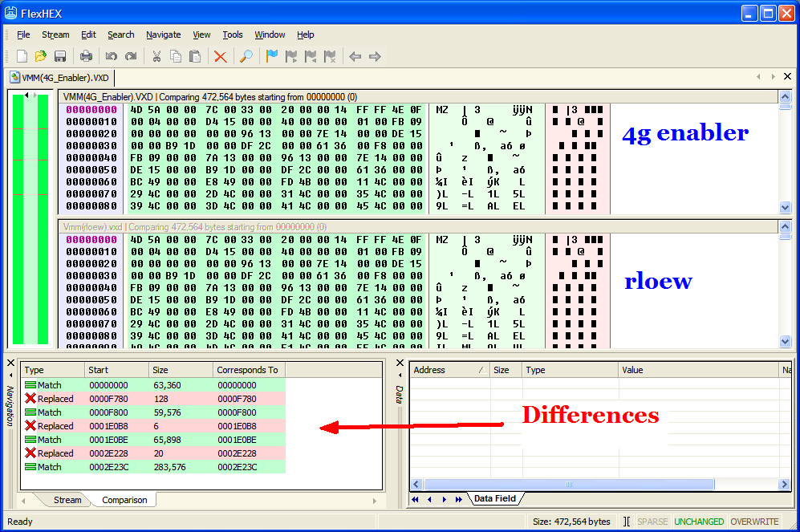Open the Edit menu
This screenshot has width=800, height=532.
click(88, 35)
